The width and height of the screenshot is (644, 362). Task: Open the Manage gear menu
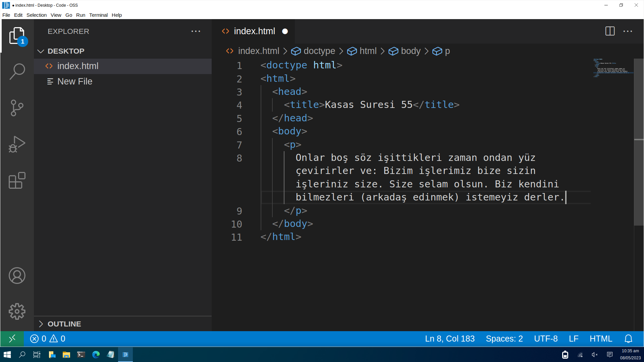point(17,312)
